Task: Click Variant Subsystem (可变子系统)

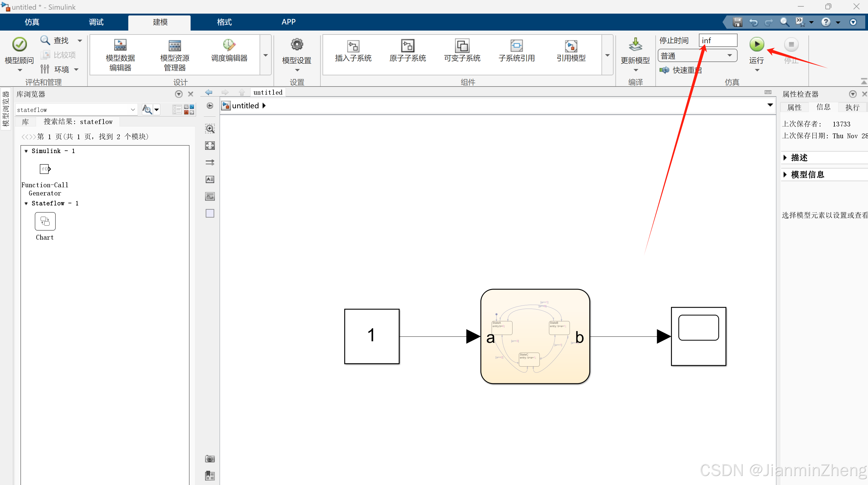Action: [462, 51]
